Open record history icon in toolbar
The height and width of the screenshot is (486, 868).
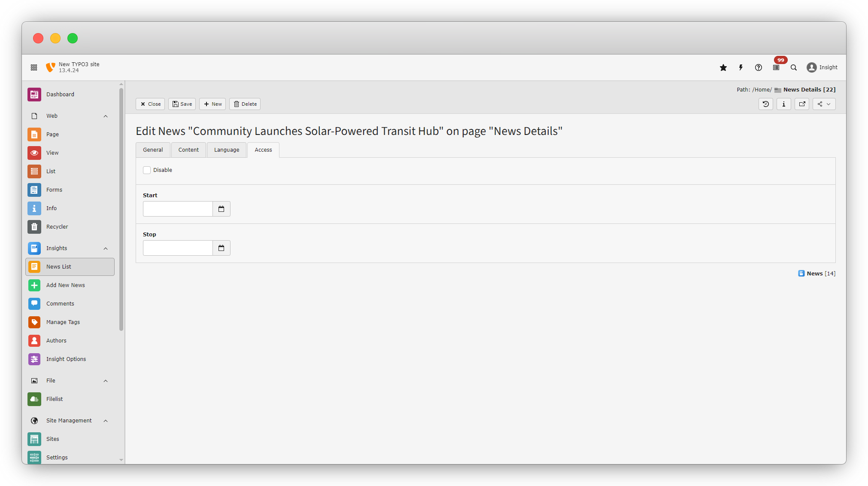[x=765, y=104]
